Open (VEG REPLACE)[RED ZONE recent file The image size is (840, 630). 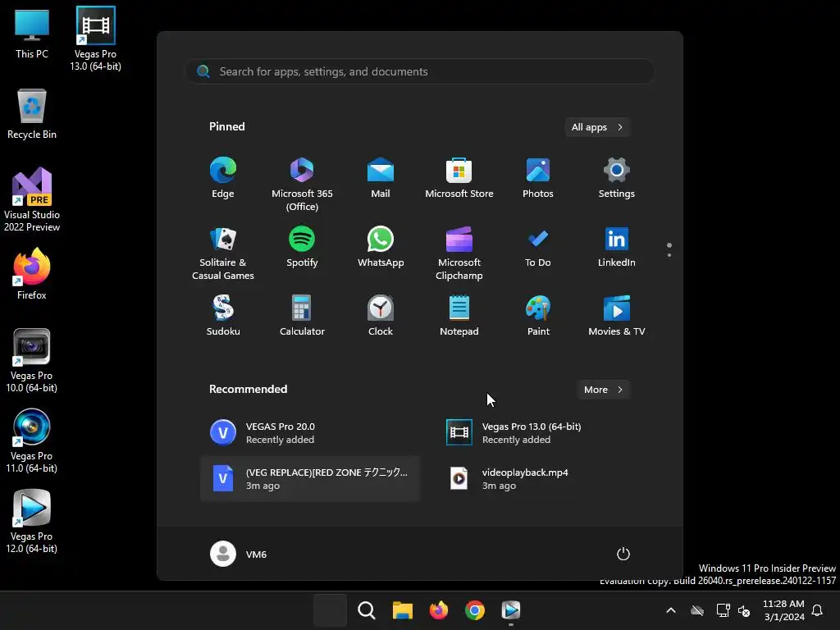(310, 479)
